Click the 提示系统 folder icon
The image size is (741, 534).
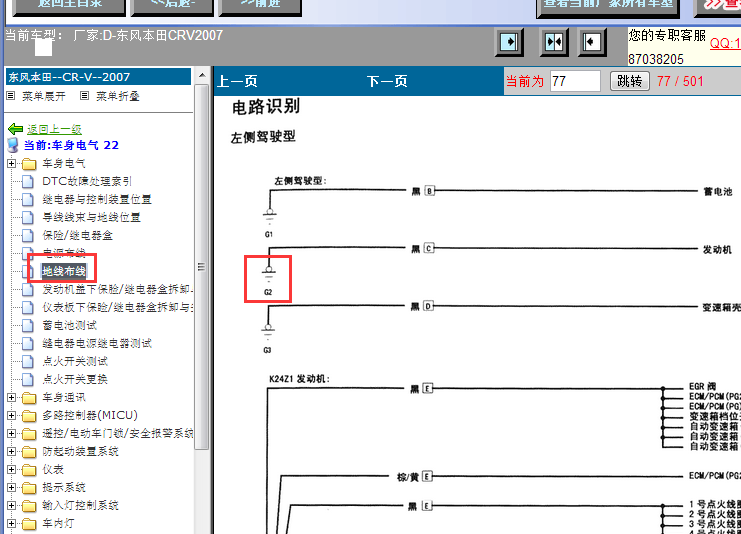point(29,488)
